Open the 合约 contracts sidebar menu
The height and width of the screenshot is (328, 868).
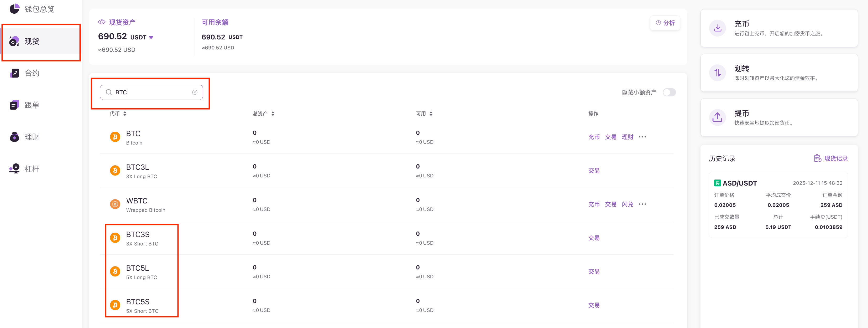click(32, 73)
